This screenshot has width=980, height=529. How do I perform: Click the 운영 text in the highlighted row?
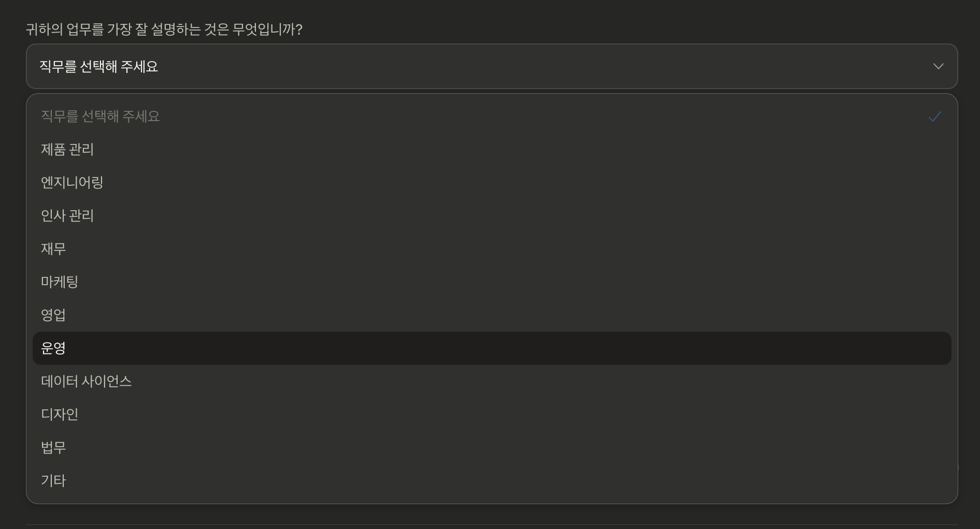53,348
